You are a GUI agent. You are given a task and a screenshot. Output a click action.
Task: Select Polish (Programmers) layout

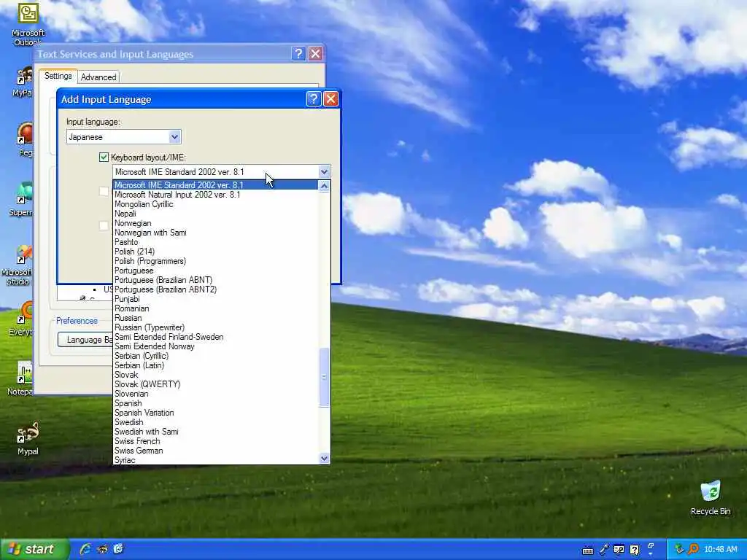click(x=216, y=261)
